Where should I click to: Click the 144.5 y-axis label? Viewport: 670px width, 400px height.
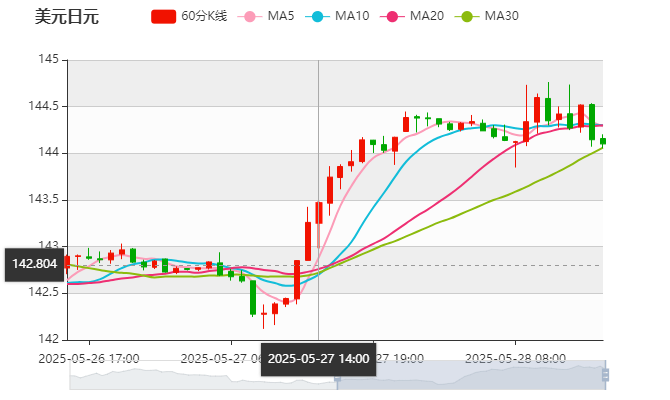pos(43,106)
